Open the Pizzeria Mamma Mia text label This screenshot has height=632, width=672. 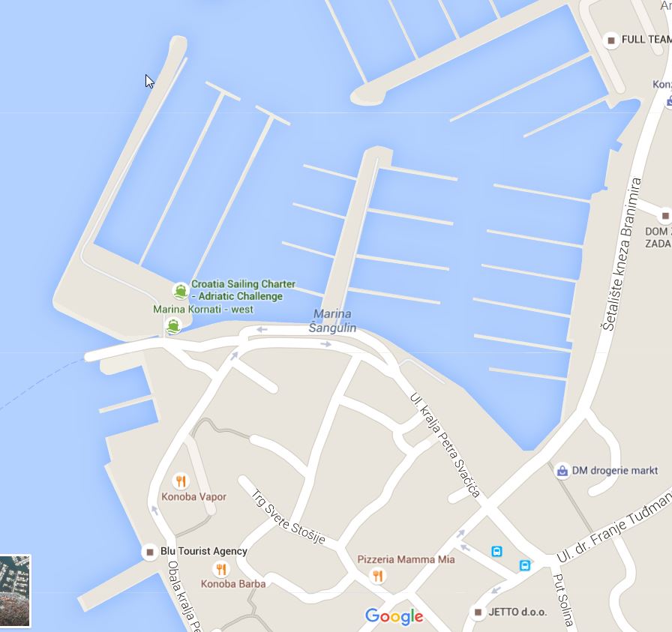point(406,559)
